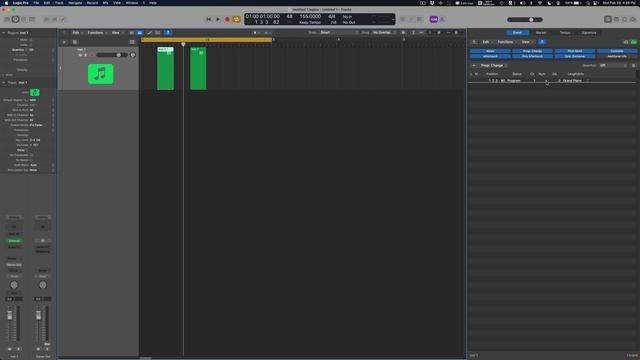Toggle the Controller filter button
The width and height of the screenshot is (640, 360).
point(617,51)
